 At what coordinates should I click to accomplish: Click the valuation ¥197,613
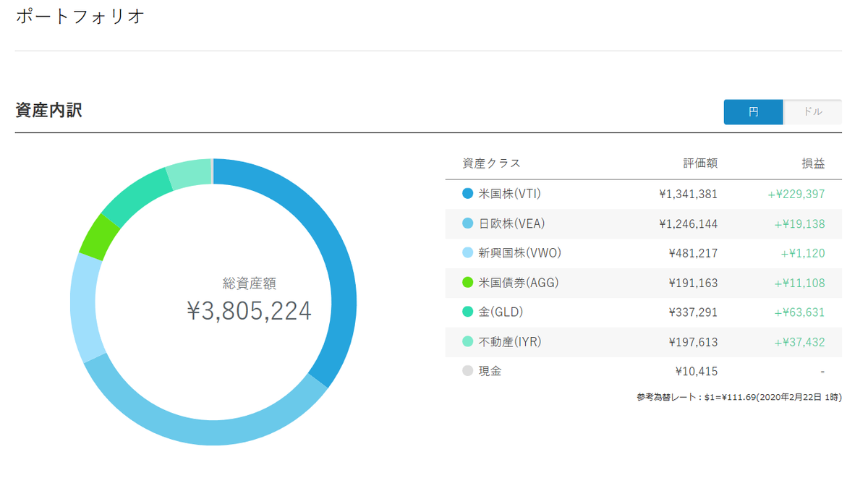pos(694,342)
